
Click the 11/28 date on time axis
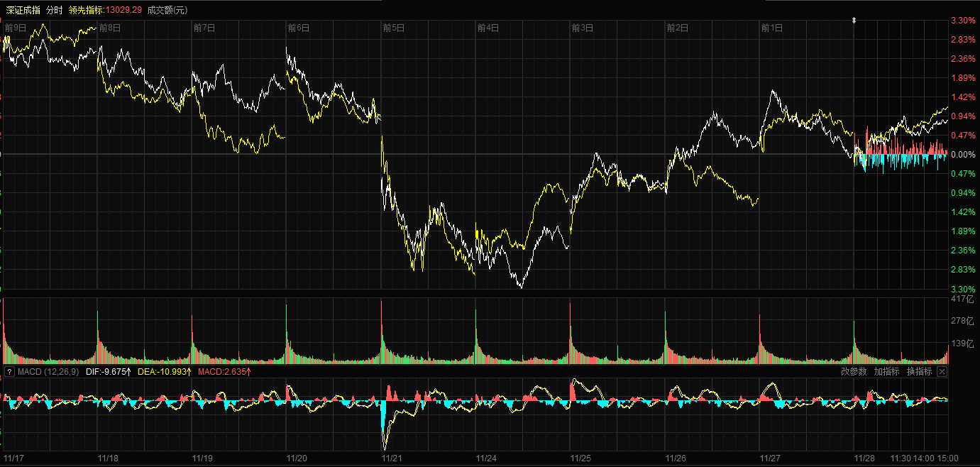coord(864,458)
